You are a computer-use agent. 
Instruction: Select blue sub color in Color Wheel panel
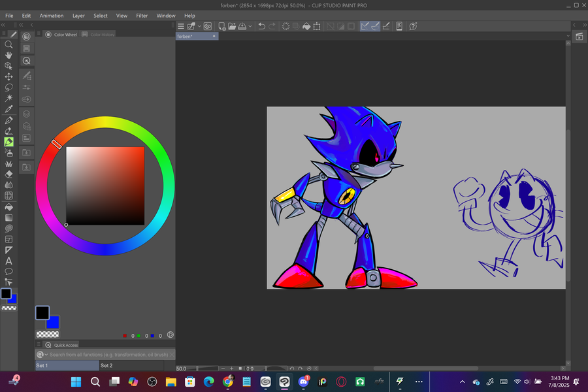coord(54,323)
